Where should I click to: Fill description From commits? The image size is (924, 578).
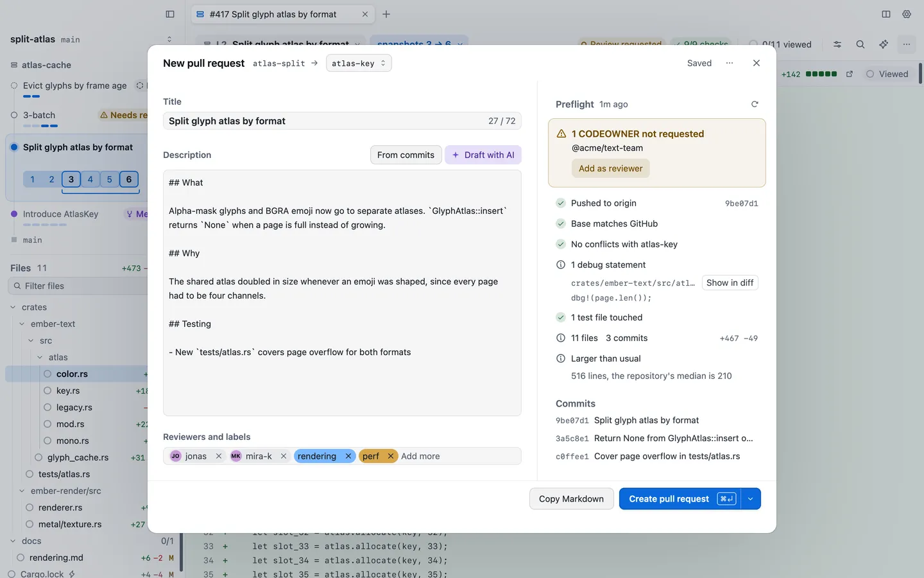click(x=406, y=155)
